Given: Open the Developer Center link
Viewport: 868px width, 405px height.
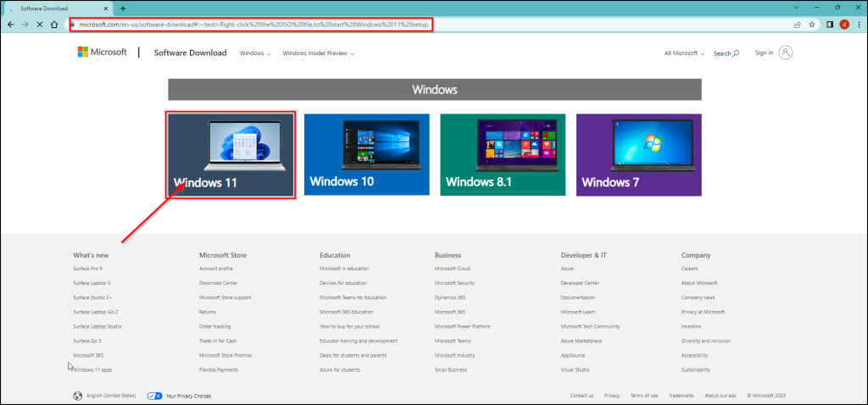Looking at the screenshot, I should click(580, 283).
